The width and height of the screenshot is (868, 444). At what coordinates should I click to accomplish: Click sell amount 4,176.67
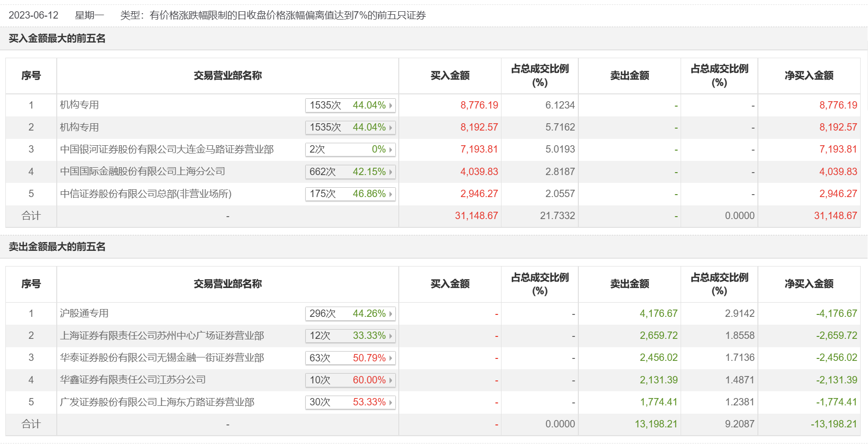[x=659, y=313]
